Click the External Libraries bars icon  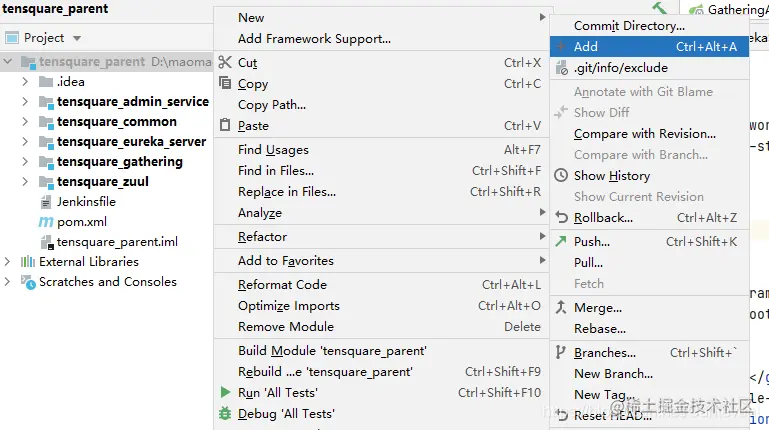coord(27,261)
